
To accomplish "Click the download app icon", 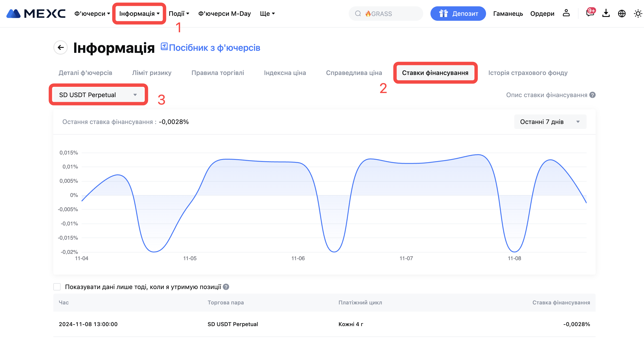I will click(x=606, y=13).
